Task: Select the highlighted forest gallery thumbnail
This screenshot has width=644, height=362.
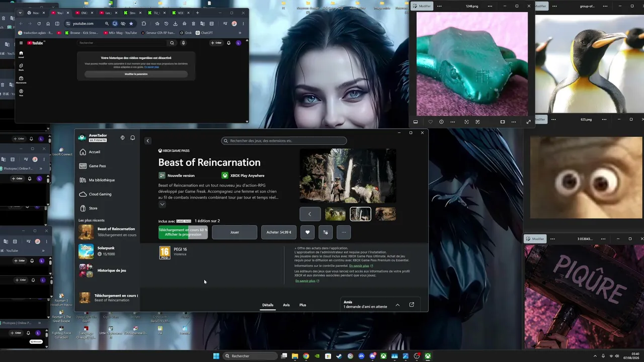Action: pos(360,214)
